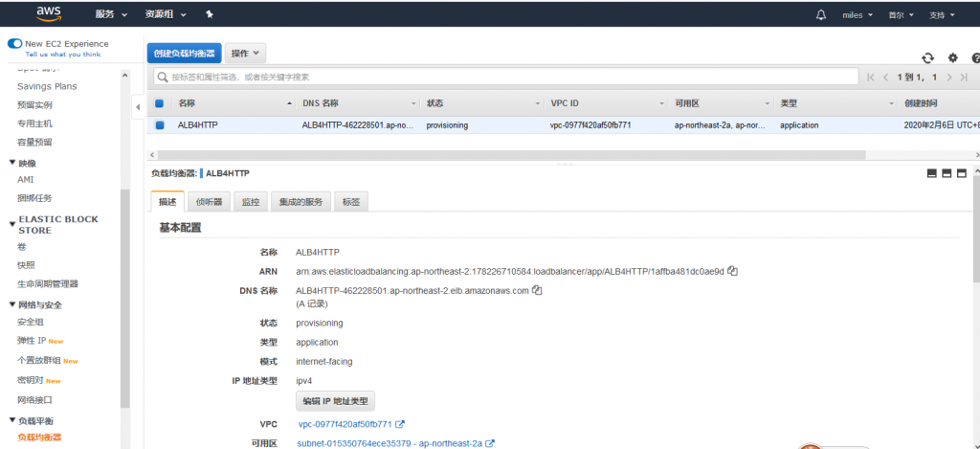Screen dimensions: 980x449
Task: Select the provisioning status cell of ALB4HTTP
Action: point(447,125)
